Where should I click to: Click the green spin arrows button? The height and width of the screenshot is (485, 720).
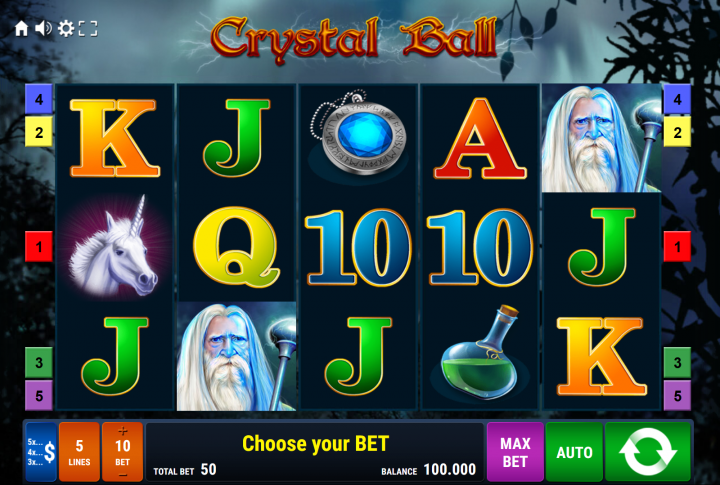(647, 452)
